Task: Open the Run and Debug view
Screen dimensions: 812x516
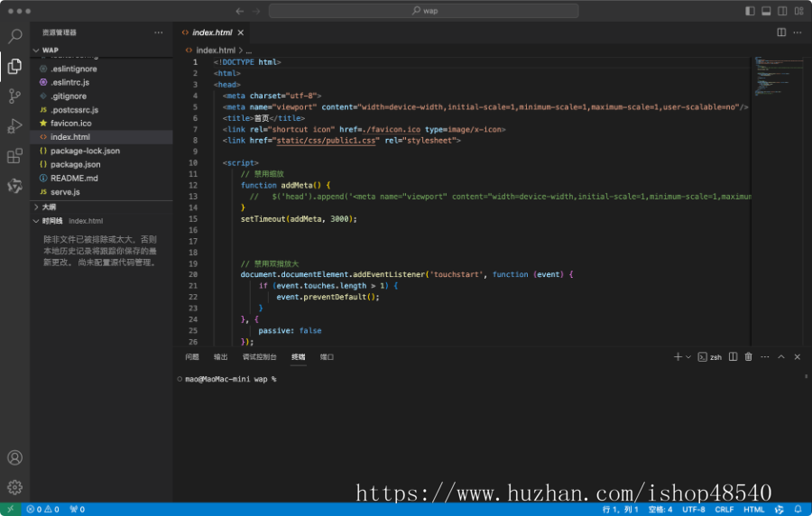Action: (x=14, y=125)
